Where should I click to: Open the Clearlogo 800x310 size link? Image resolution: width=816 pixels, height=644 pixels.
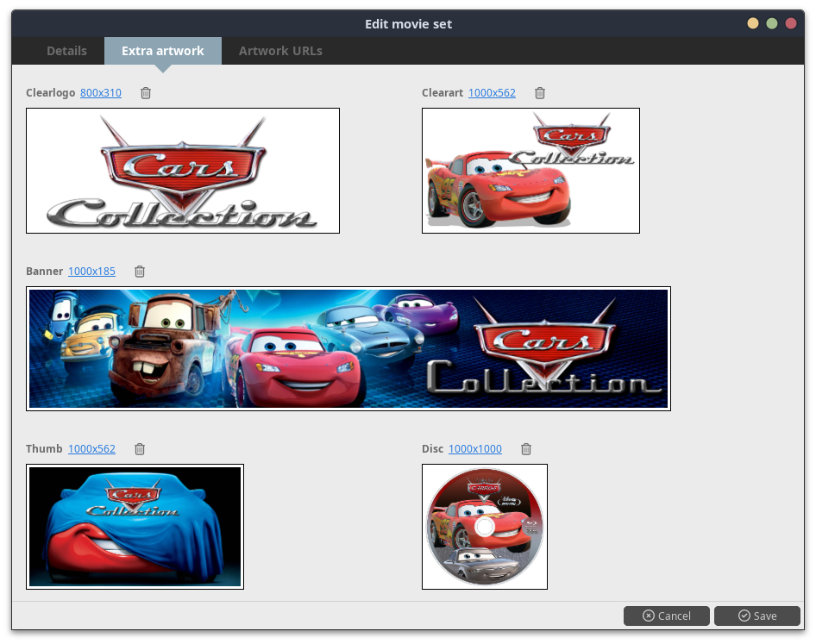pyautogui.click(x=101, y=93)
